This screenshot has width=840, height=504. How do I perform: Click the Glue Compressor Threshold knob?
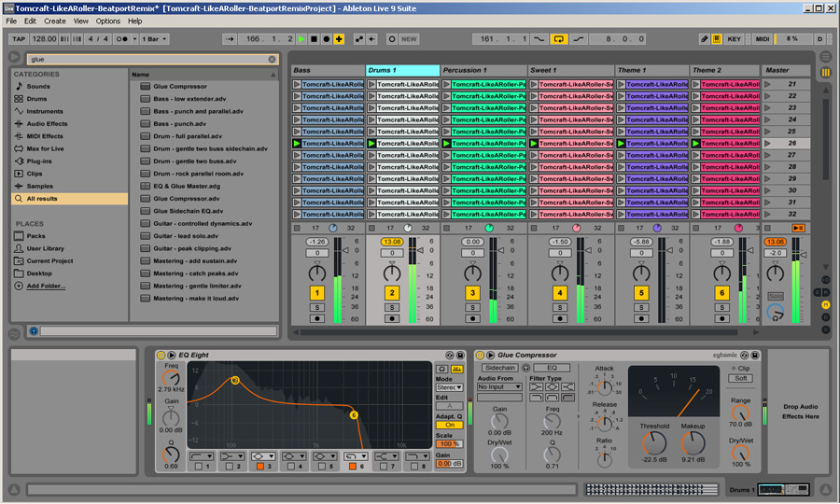(654, 443)
